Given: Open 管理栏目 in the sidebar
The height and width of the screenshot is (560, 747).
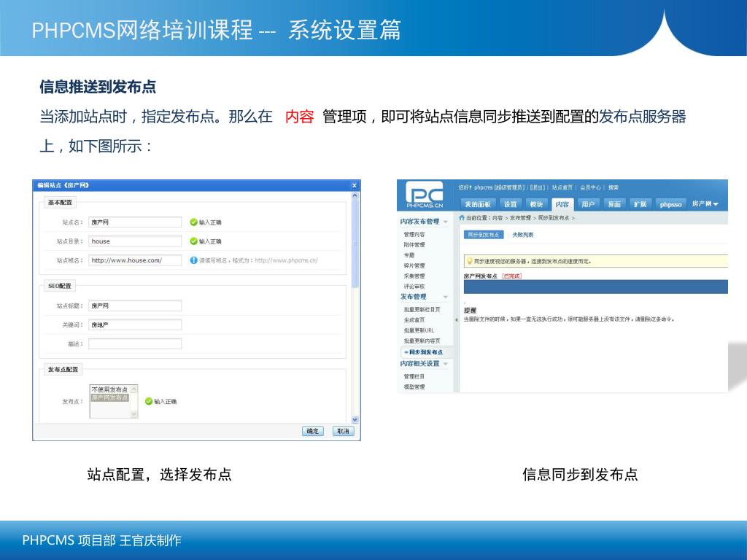Looking at the screenshot, I should pos(414,377).
